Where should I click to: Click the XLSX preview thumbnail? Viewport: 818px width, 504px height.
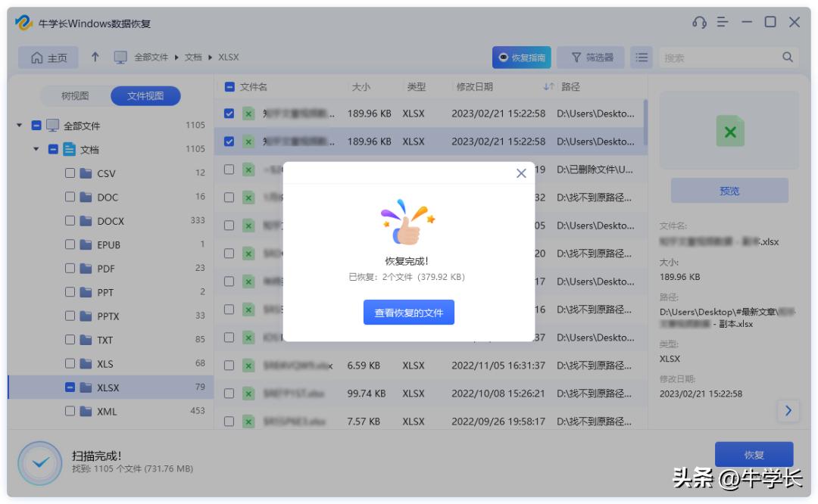coord(730,132)
